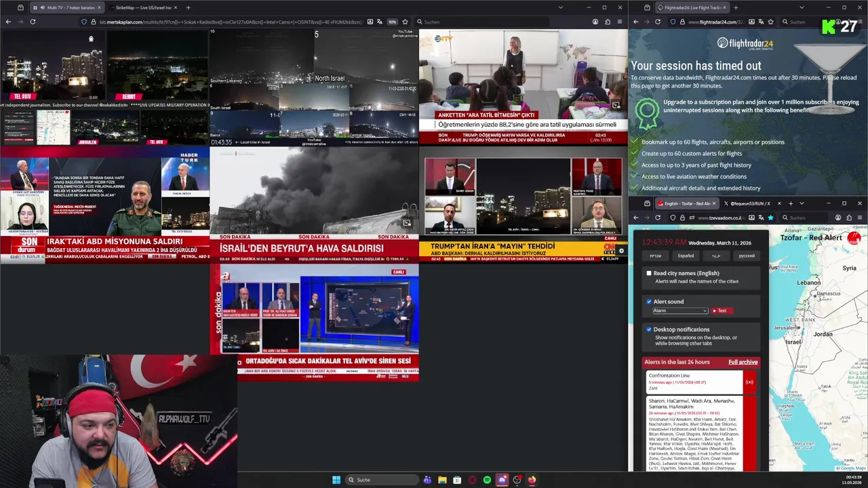Open the Windows Start menu
Screen dimensions: 868x488
pos(336,480)
